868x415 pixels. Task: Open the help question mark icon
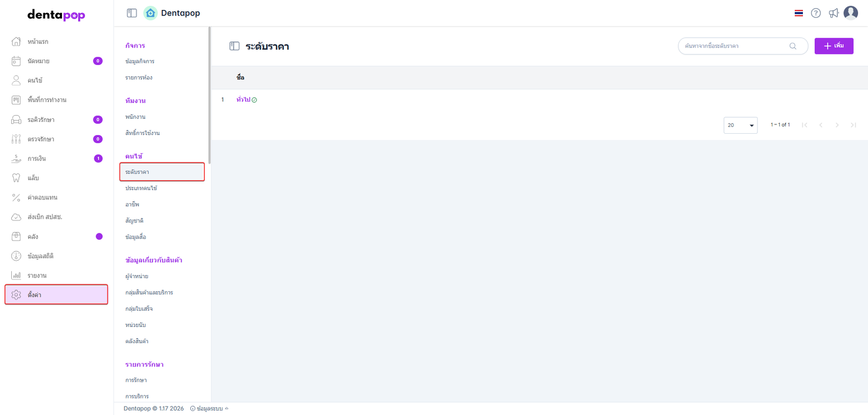pyautogui.click(x=816, y=13)
